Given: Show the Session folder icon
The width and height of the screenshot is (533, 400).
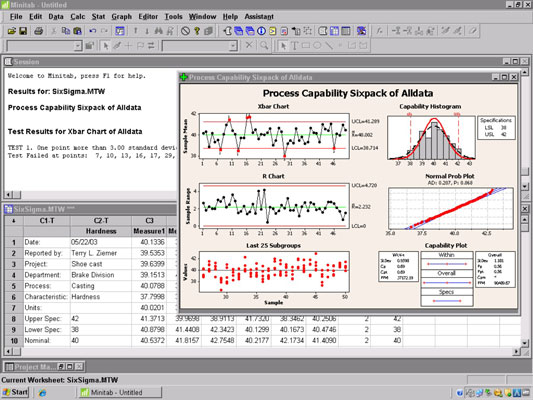Looking at the screenshot, I should (228, 31).
